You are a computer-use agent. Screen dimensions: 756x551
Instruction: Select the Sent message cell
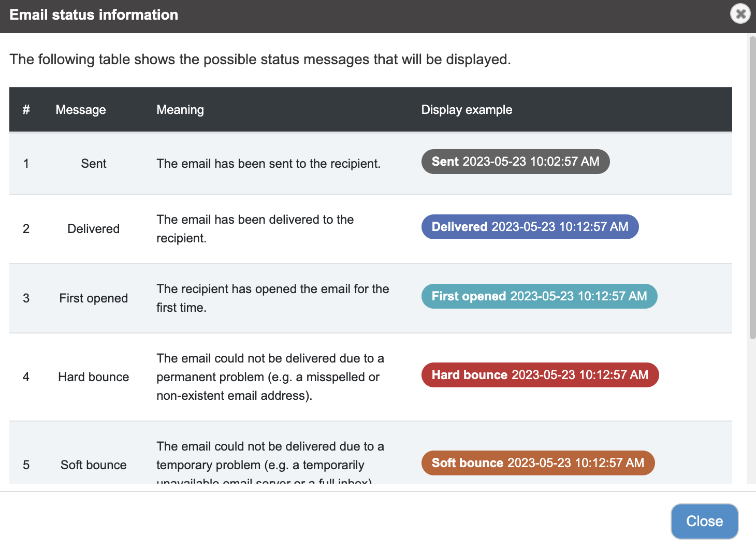(94, 164)
